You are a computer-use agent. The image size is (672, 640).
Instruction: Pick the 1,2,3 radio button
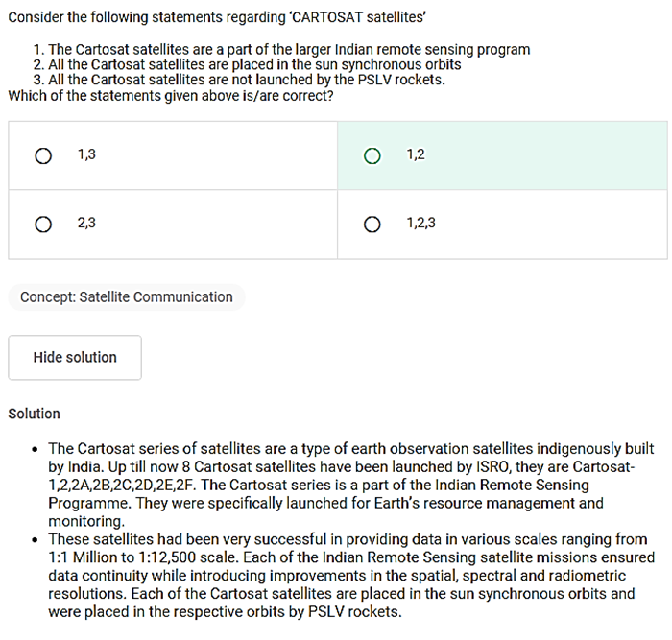372,225
